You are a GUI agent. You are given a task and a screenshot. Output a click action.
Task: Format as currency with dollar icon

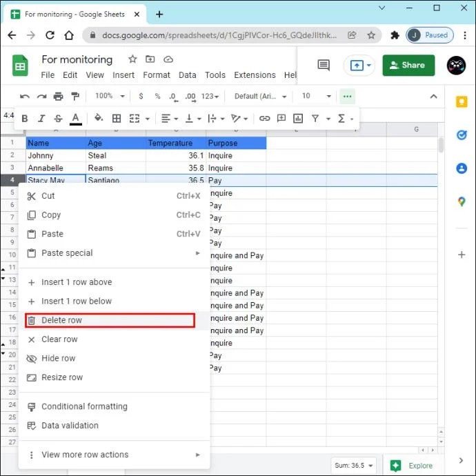(x=141, y=96)
